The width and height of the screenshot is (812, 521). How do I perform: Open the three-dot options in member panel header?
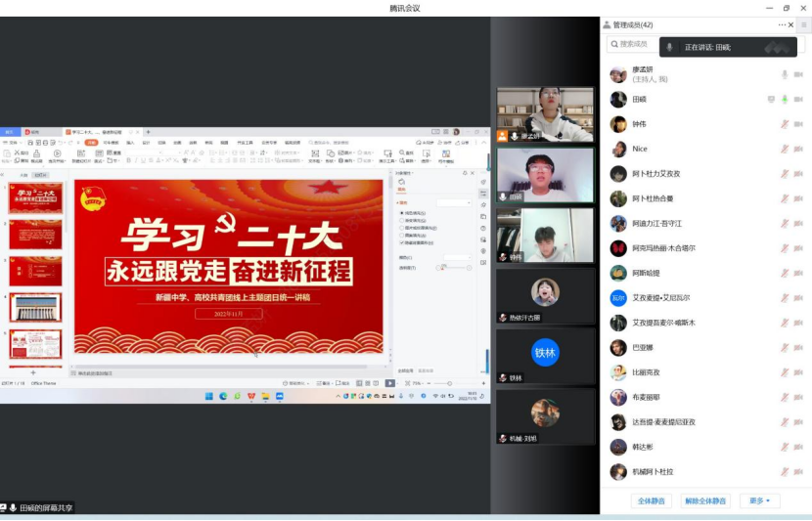pos(781,25)
